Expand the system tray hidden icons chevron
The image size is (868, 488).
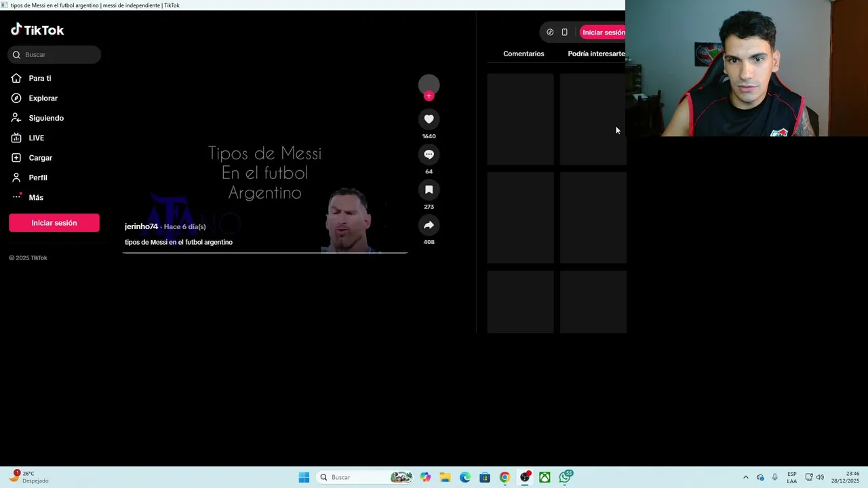pos(746,477)
